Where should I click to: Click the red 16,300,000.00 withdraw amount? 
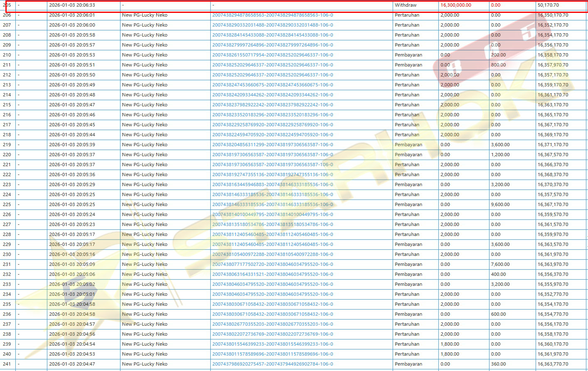456,5
